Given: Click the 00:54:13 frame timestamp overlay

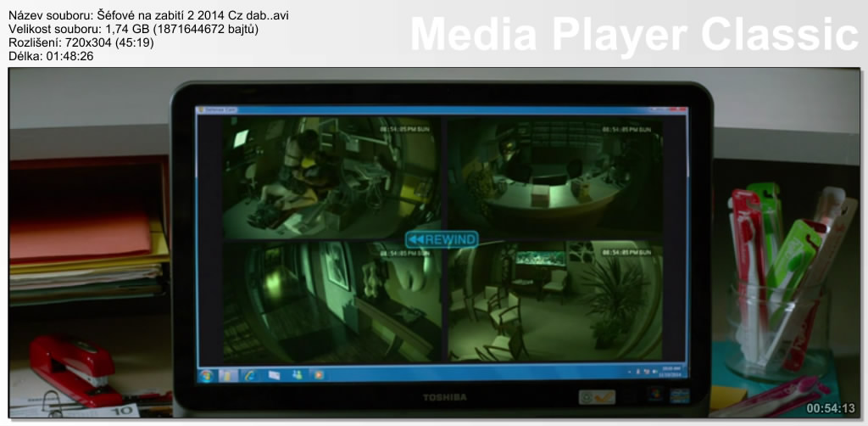Looking at the screenshot, I should pyautogui.click(x=830, y=408).
